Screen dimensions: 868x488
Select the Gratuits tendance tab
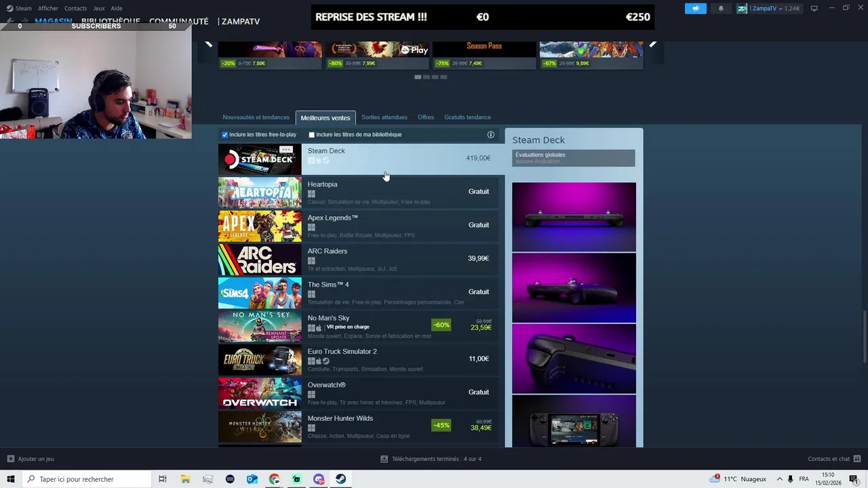click(x=467, y=117)
